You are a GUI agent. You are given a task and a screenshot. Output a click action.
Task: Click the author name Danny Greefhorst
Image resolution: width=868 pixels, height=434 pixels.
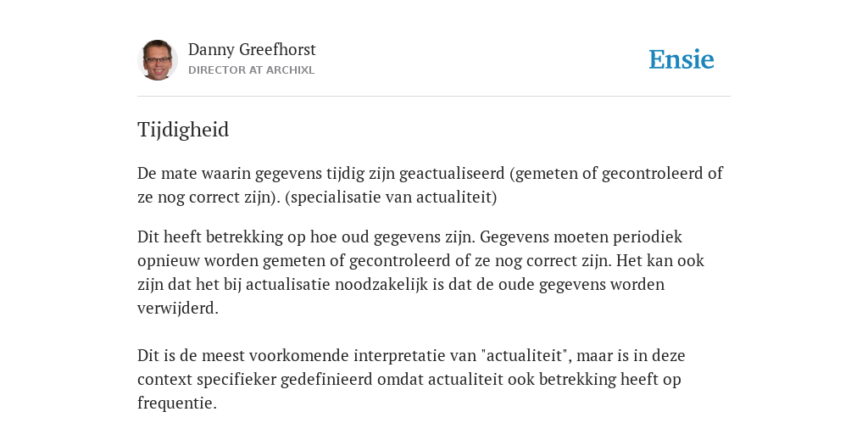pos(252,50)
